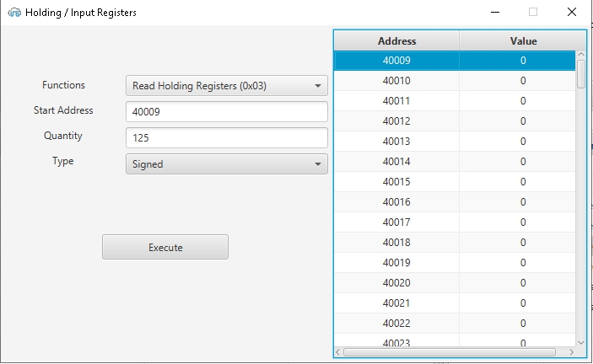
Task: Click the horizontal scrollbar left arrow
Action: click(339, 351)
